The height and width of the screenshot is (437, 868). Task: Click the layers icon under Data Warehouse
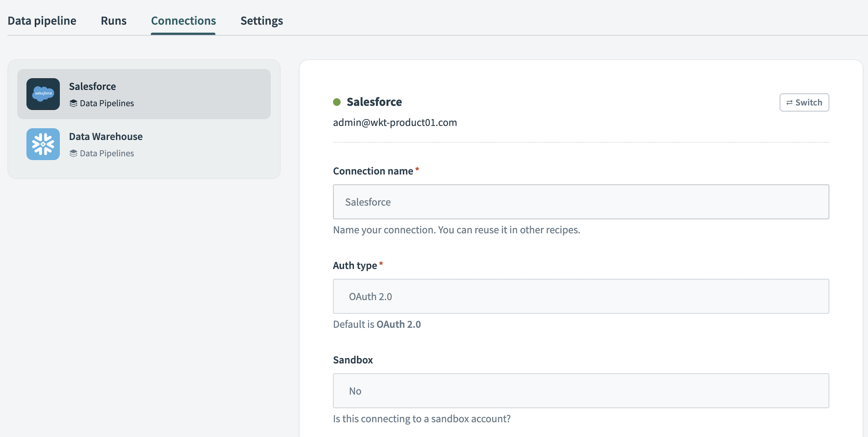click(x=73, y=153)
